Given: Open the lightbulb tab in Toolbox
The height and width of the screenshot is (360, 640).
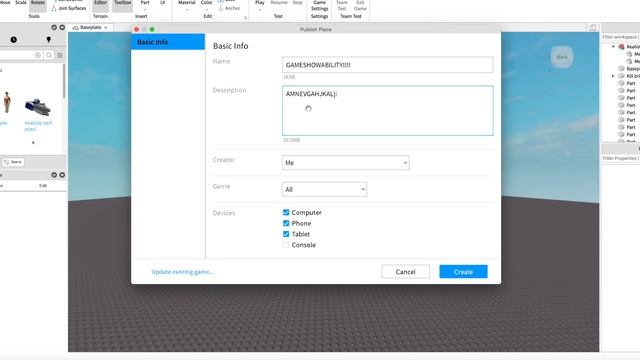Looking at the screenshot, I should pyautogui.click(x=49, y=40).
